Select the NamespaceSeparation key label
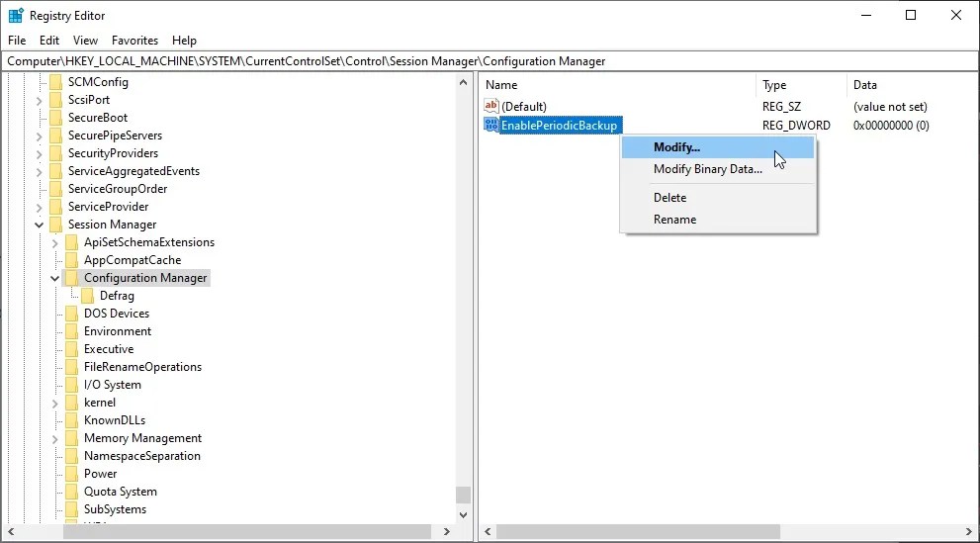The width and height of the screenshot is (980, 543). pyautogui.click(x=142, y=456)
